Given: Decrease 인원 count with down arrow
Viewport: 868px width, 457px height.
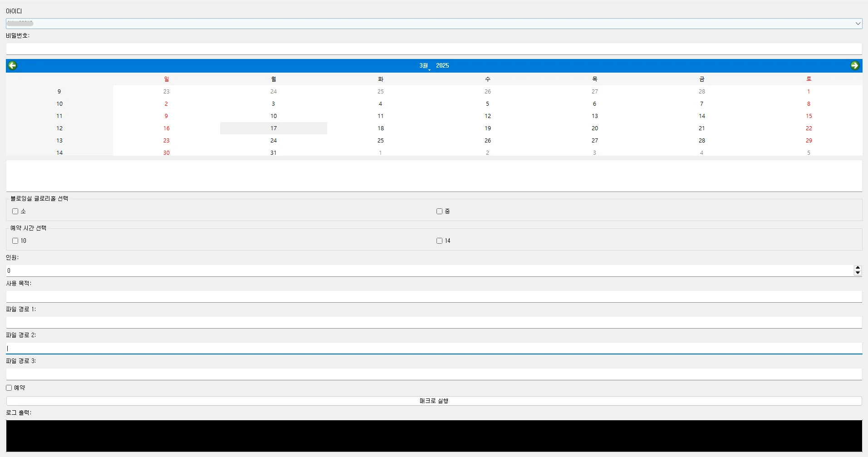Looking at the screenshot, I should [x=857, y=273].
